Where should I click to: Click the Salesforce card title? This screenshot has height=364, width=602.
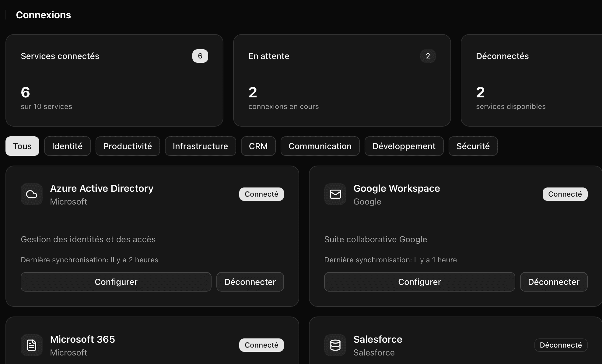(378, 339)
